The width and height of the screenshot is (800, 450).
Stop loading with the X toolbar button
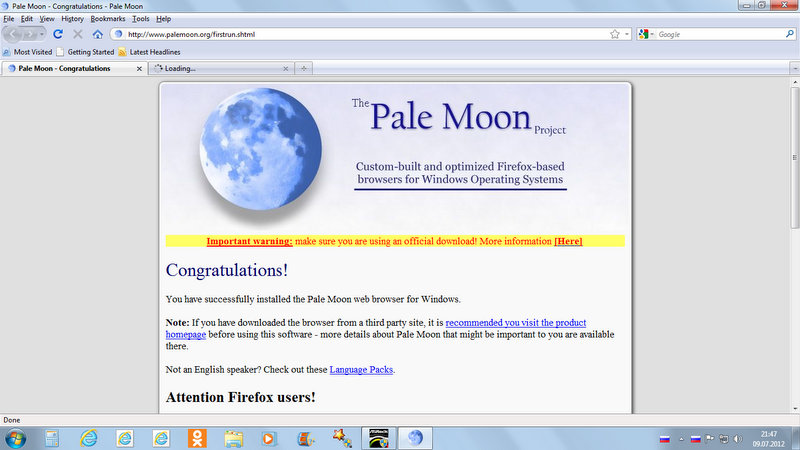[x=78, y=34]
